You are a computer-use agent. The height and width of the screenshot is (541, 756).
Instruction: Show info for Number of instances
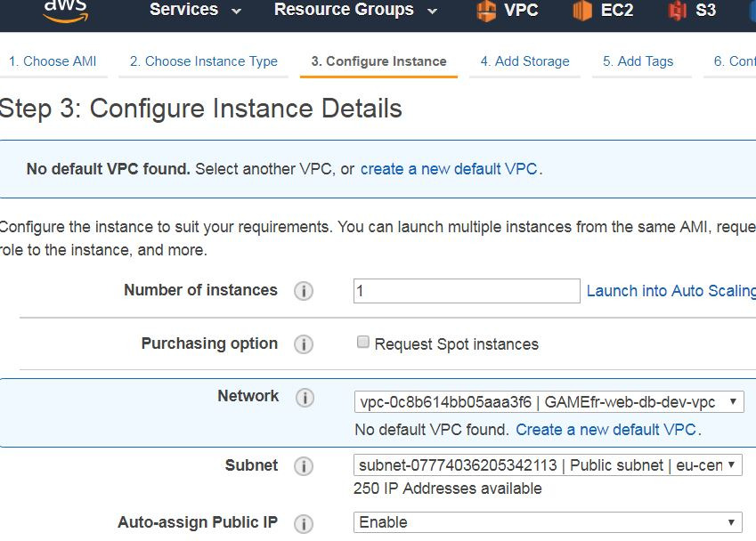pyautogui.click(x=304, y=291)
